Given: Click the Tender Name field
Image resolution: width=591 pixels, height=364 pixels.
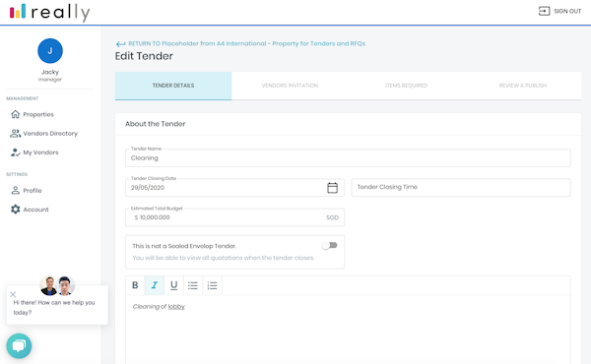Looking at the screenshot, I should [348, 158].
